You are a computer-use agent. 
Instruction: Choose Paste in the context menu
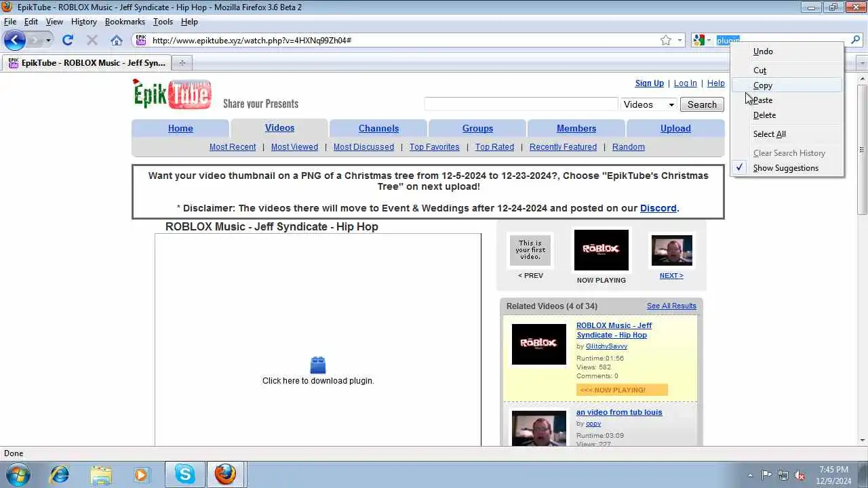787,100
